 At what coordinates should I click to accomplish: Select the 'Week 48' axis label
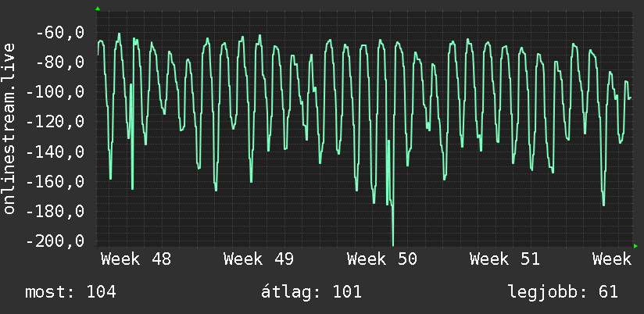136,259
